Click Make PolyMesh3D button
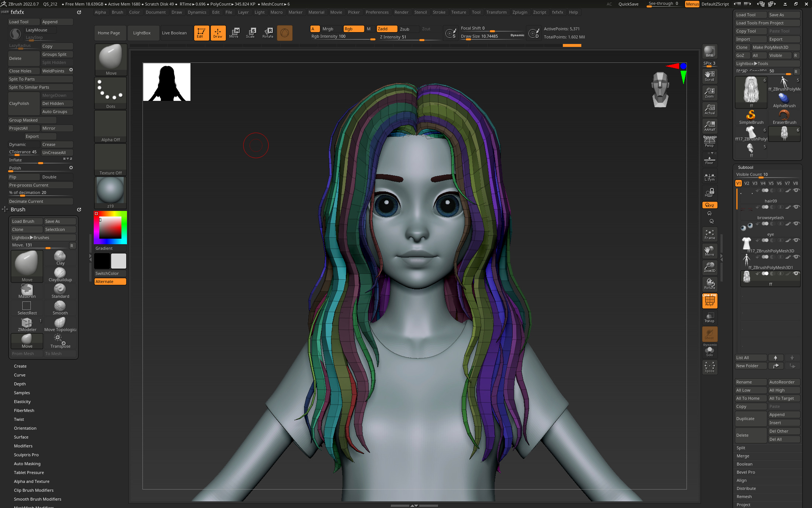The height and width of the screenshot is (508, 812). (775, 47)
